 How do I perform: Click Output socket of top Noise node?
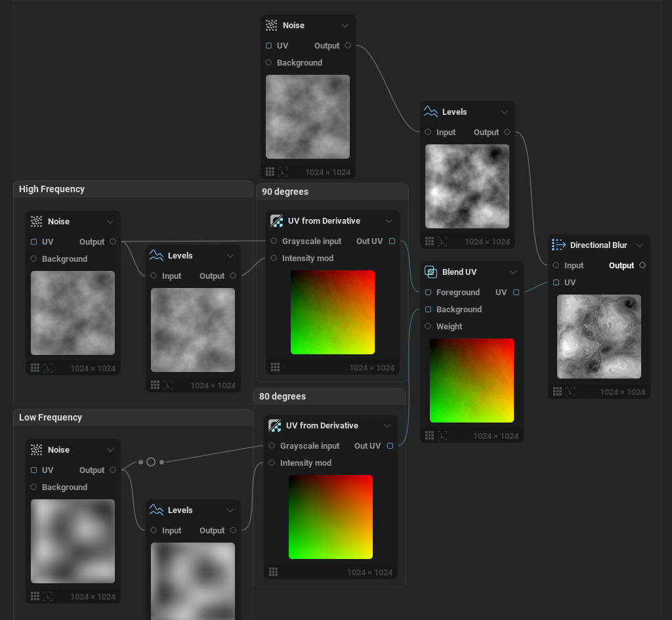tap(348, 46)
